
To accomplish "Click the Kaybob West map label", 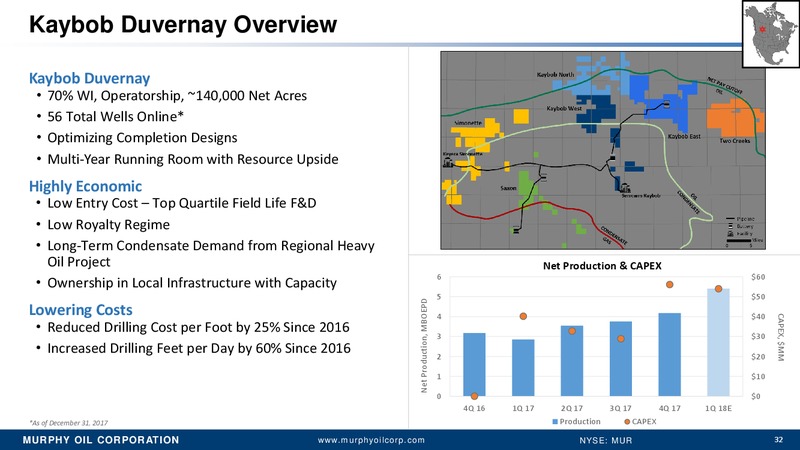I will [x=564, y=109].
